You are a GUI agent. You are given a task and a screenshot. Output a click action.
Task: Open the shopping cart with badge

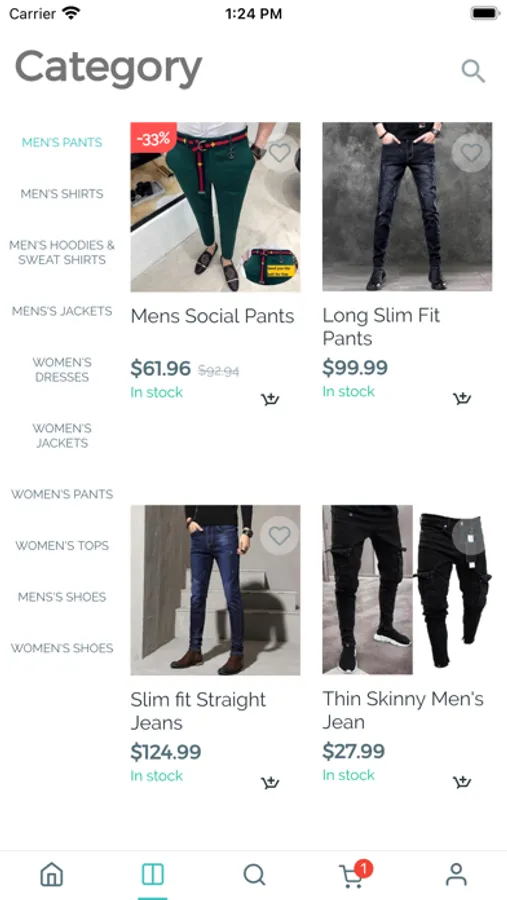pyautogui.click(x=354, y=874)
